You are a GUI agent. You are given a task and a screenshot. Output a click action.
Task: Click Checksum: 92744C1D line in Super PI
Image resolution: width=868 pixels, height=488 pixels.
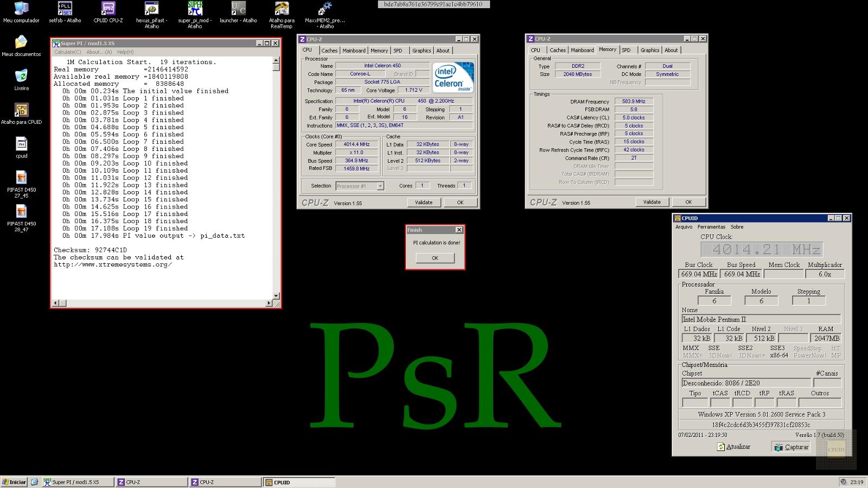point(90,250)
